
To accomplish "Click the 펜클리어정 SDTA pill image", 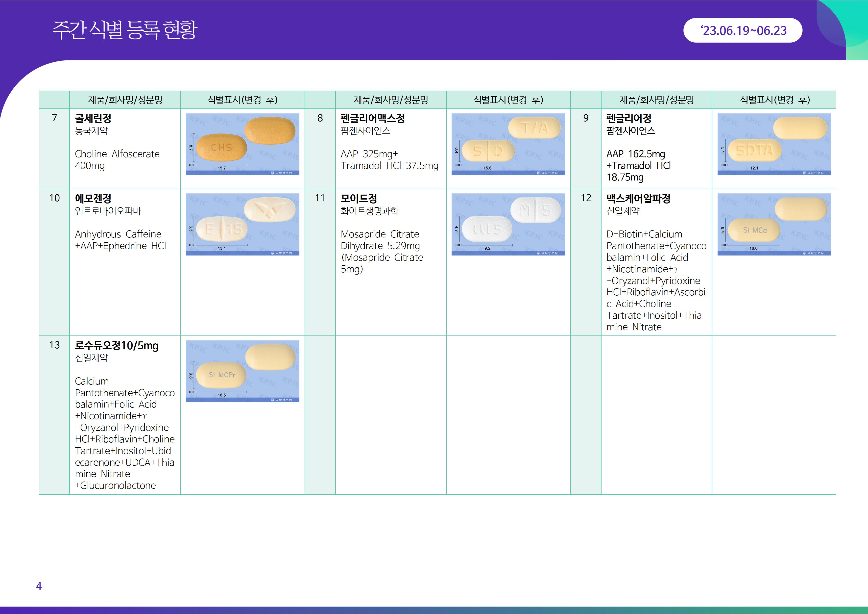I will (x=774, y=144).
